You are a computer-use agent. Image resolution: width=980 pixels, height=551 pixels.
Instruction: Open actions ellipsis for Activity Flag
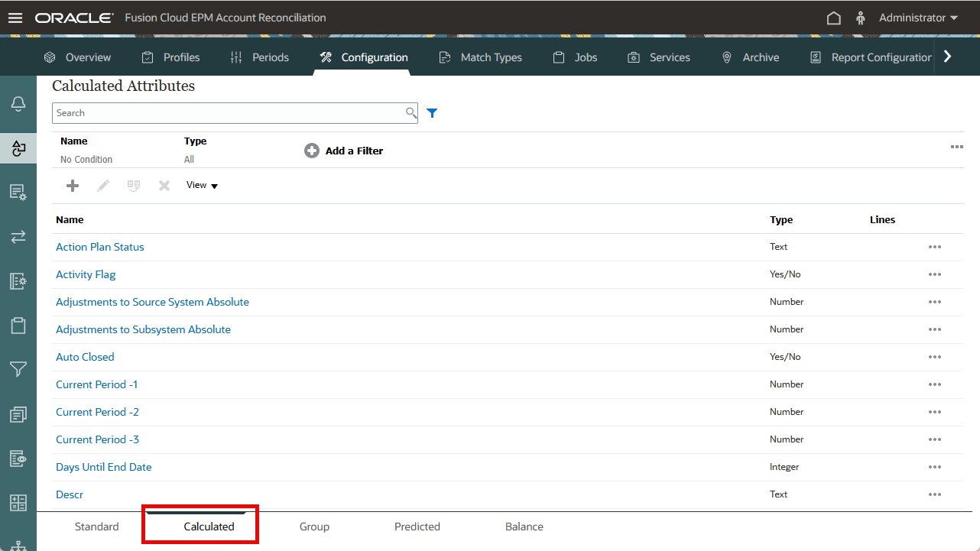[934, 274]
